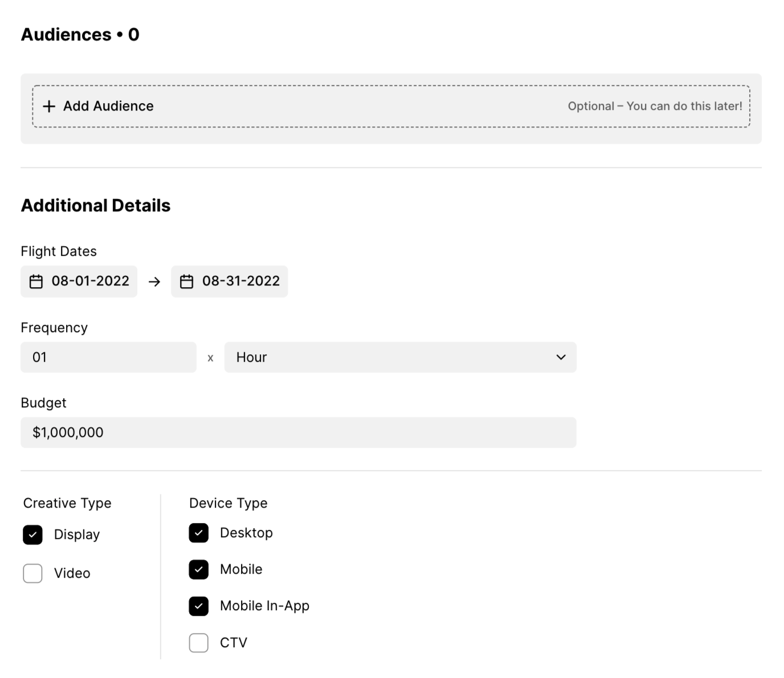Enable the CTV device type checkbox
The height and width of the screenshot is (678, 784).
[x=198, y=643]
